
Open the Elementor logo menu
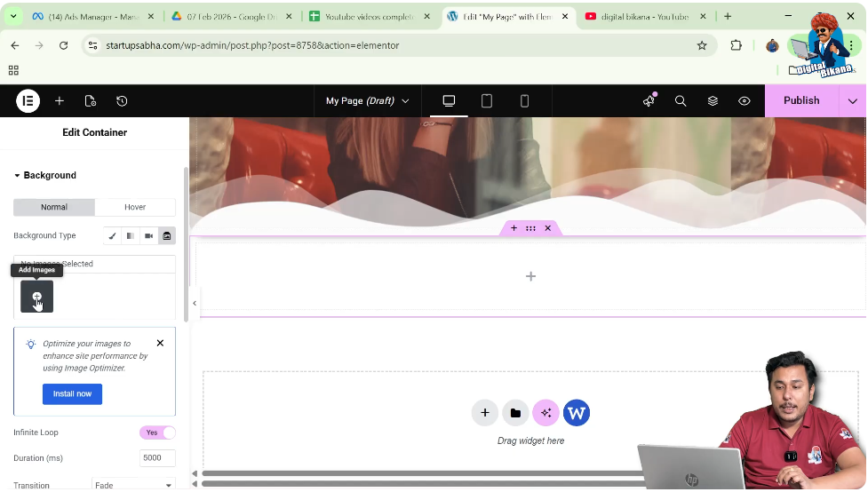point(28,101)
